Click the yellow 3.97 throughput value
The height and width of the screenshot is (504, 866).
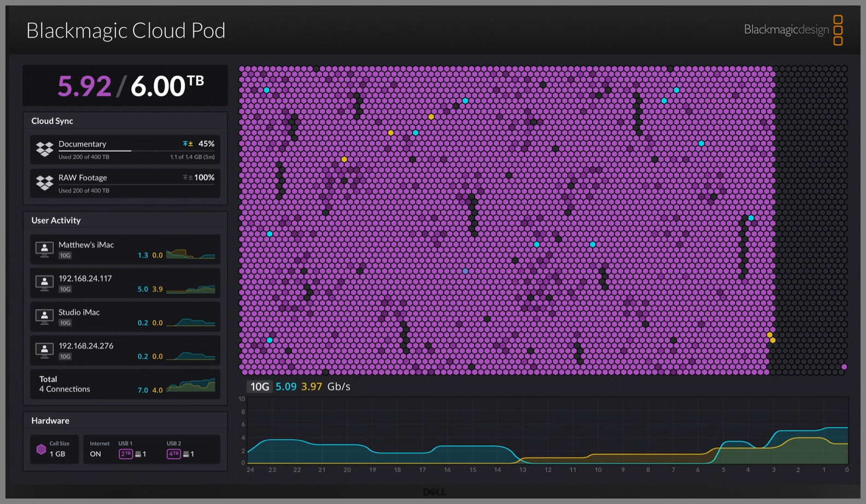pos(312,386)
